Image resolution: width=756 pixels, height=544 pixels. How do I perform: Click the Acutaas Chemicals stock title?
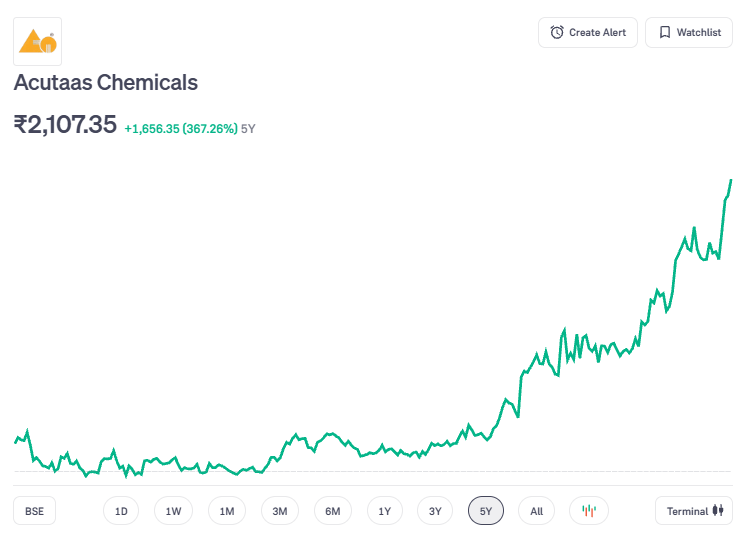pos(105,83)
